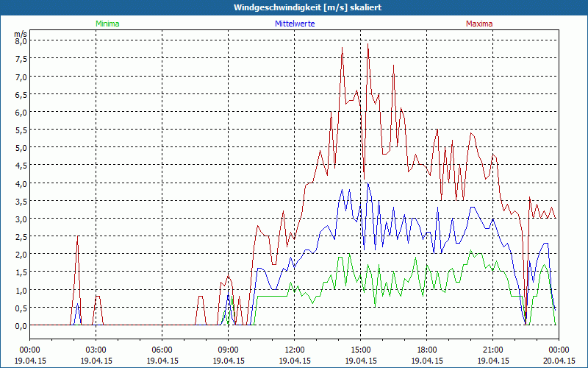588x368 pixels.
Task: Click the "21:00" time axis label
Action: 492,350
